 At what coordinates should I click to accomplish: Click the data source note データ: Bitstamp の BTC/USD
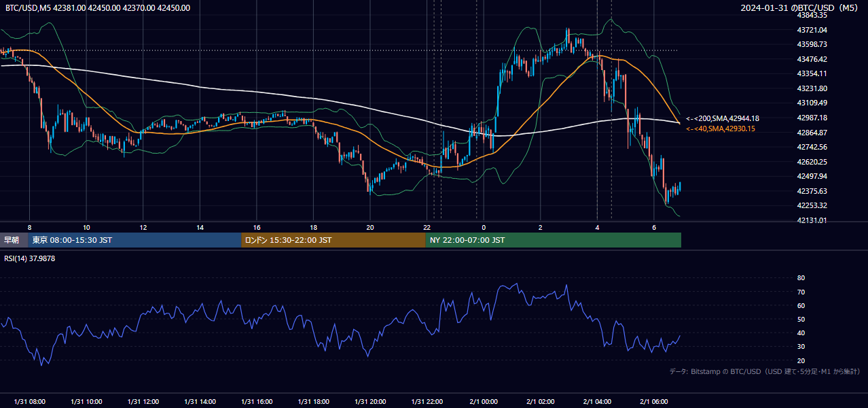[x=765, y=371]
